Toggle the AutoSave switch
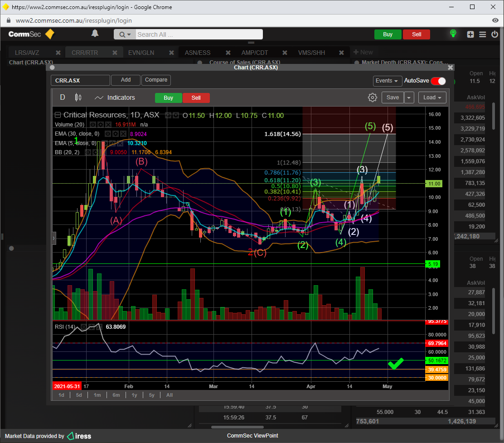 (438, 81)
